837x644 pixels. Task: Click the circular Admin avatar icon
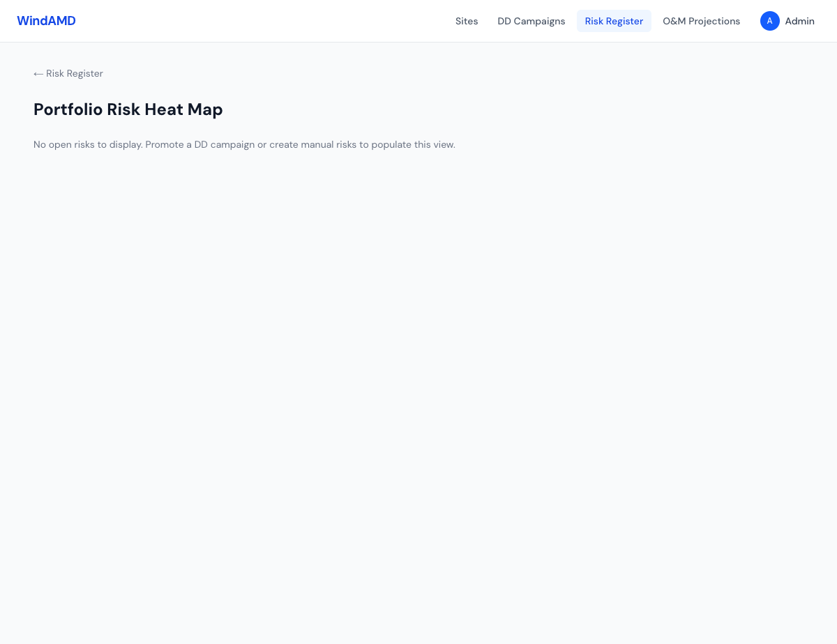(769, 21)
